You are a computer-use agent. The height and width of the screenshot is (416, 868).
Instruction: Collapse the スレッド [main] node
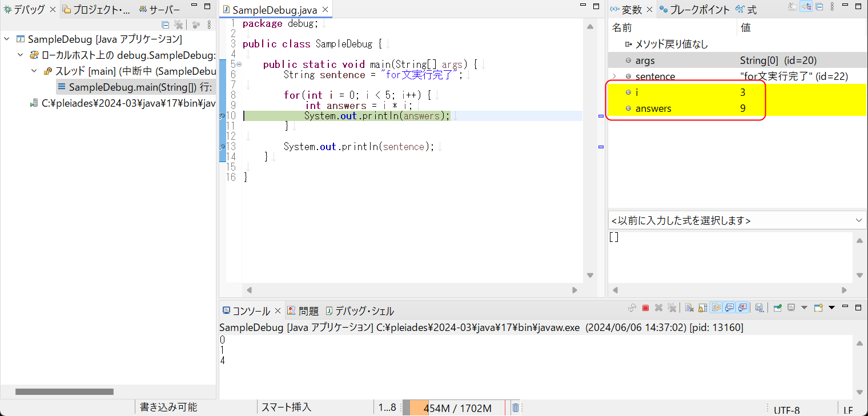pyautogui.click(x=34, y=71)
